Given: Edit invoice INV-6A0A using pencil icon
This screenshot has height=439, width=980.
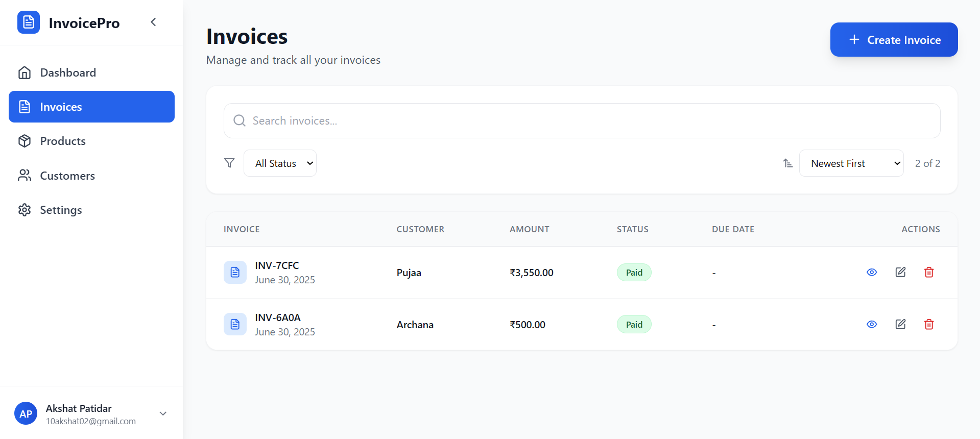Looking at the screenshot, I should tap(900, 324).
